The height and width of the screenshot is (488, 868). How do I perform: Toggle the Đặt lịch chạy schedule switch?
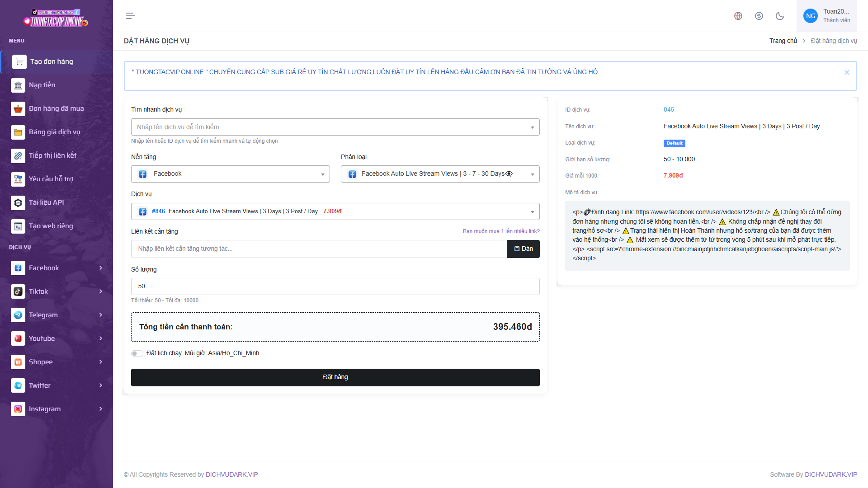pyautogui.click(x=137, y=353)
